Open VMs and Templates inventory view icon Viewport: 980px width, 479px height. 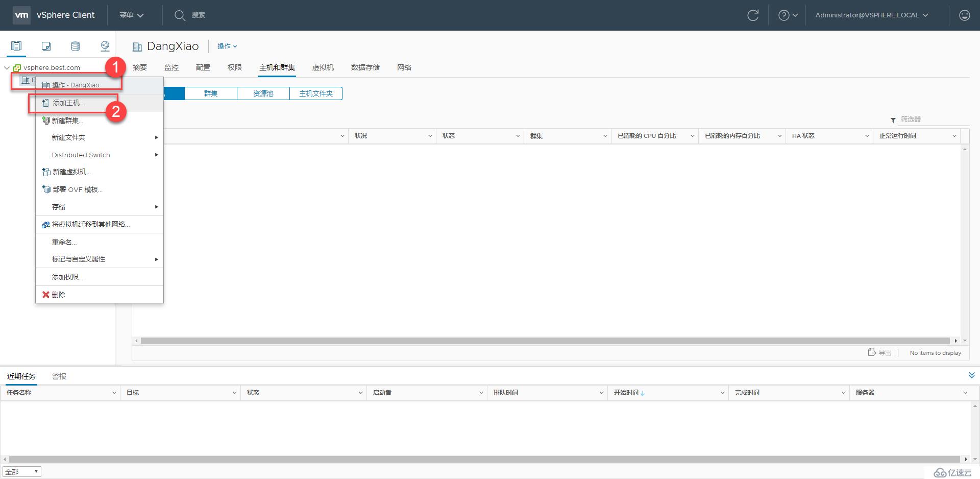pyautogui.click(x=46, y=46)
